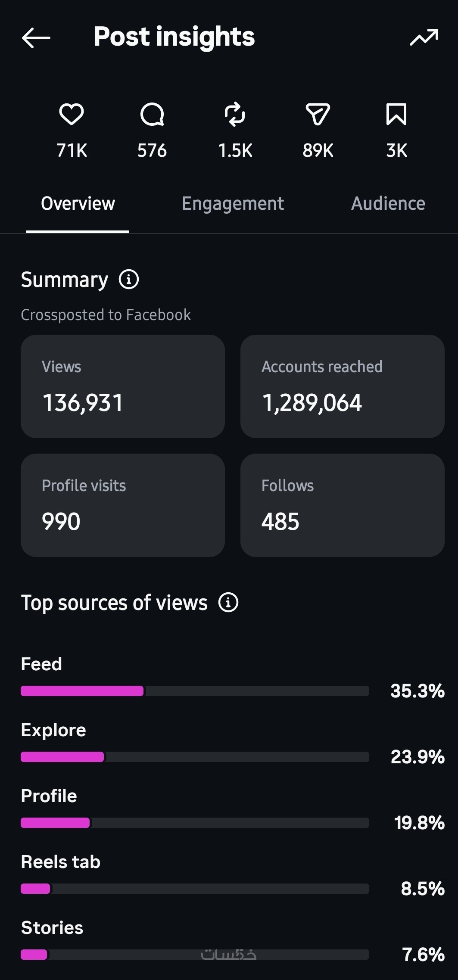458x980 pixels.
Task: Tap the Reels tab source label
Action: click(x=61, y=862)
